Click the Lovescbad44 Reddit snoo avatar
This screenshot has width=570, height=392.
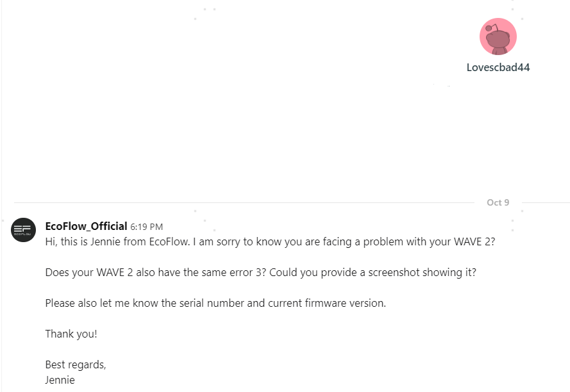tap(498, 37)
